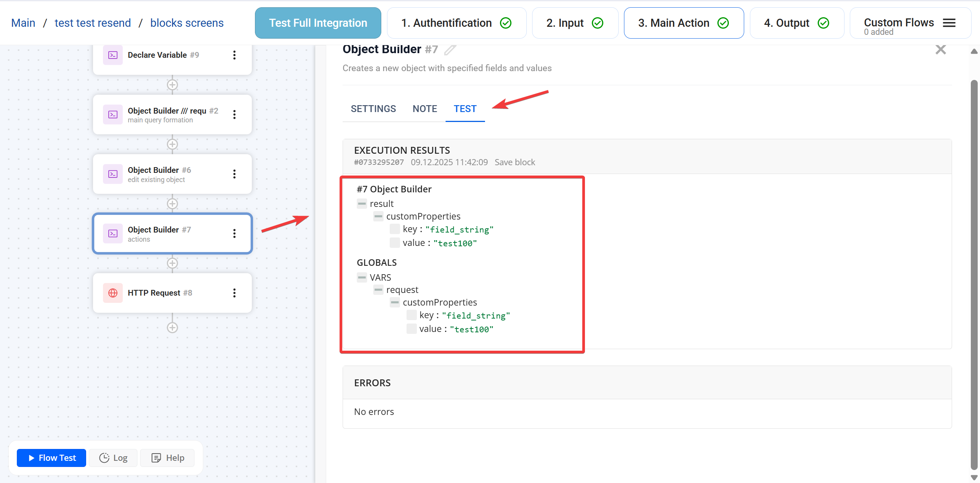Open the Custom Flows hamburger menu icon
Image resolution: width=980 pixels, height=483 pixels.
949,23
